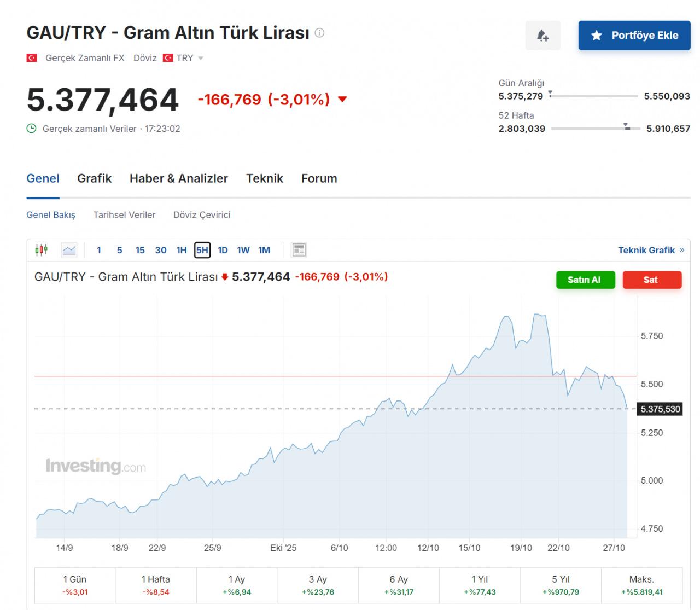
Task: Click the Turkish flag next to TRY
Action: [168, 58]
